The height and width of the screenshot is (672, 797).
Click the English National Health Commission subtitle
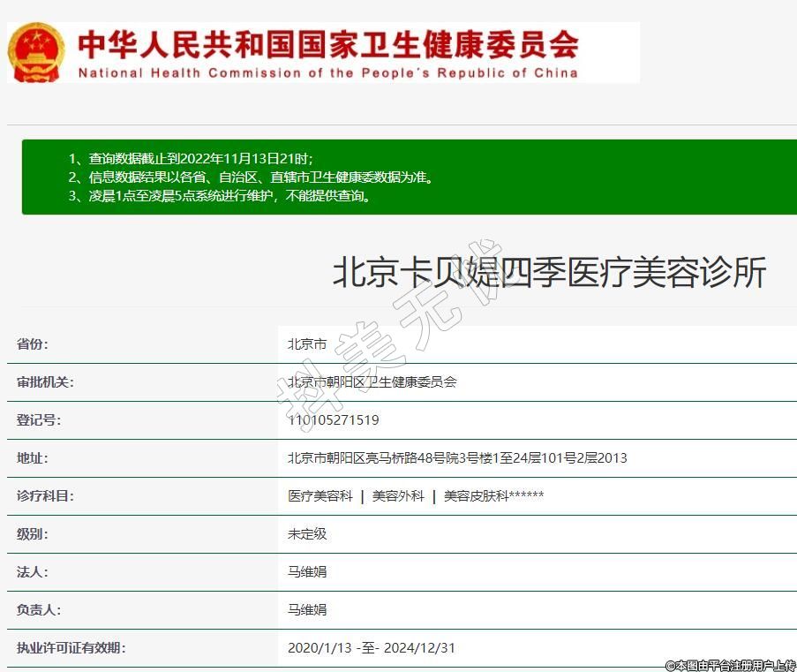coord(327,73)
